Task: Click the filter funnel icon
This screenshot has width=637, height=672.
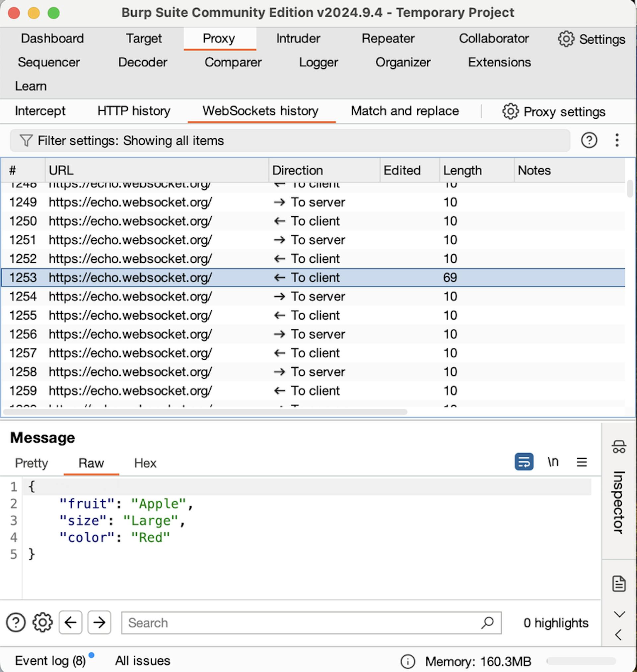Action: click(x=26, y=141)
